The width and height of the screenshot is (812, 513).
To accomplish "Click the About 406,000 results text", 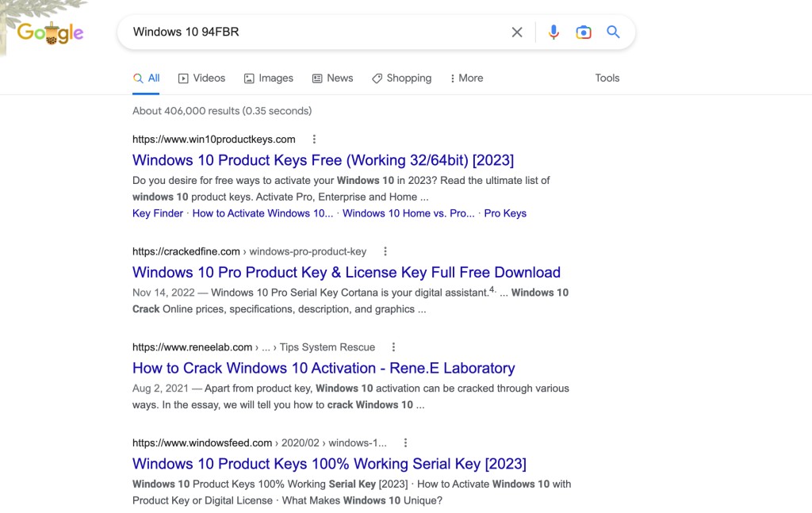I will tap(222, 111).
